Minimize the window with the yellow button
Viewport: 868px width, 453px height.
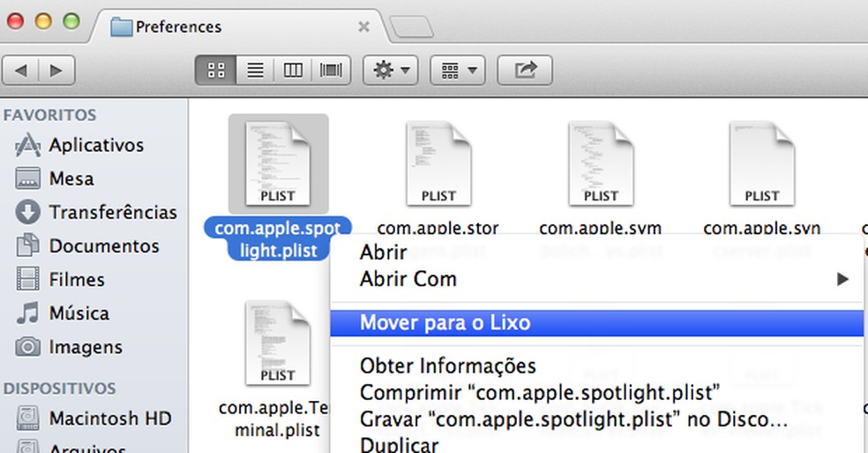[x=43, y=21]
